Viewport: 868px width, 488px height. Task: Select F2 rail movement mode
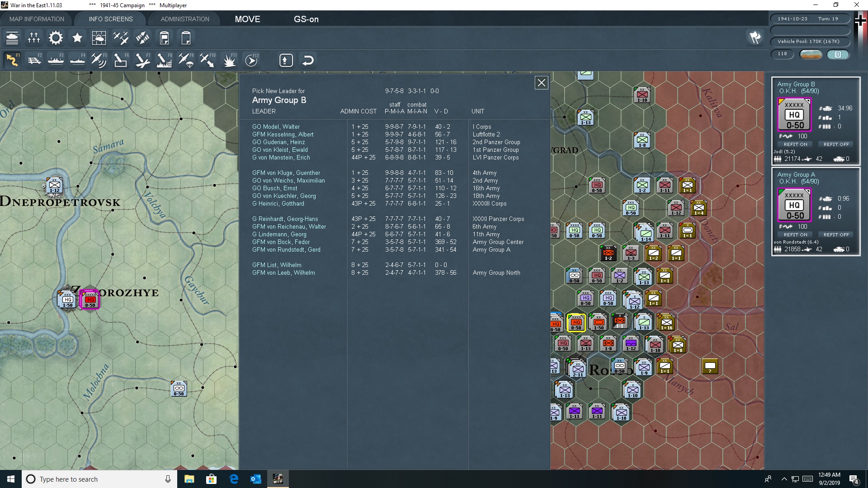click(x=34, y=60)
